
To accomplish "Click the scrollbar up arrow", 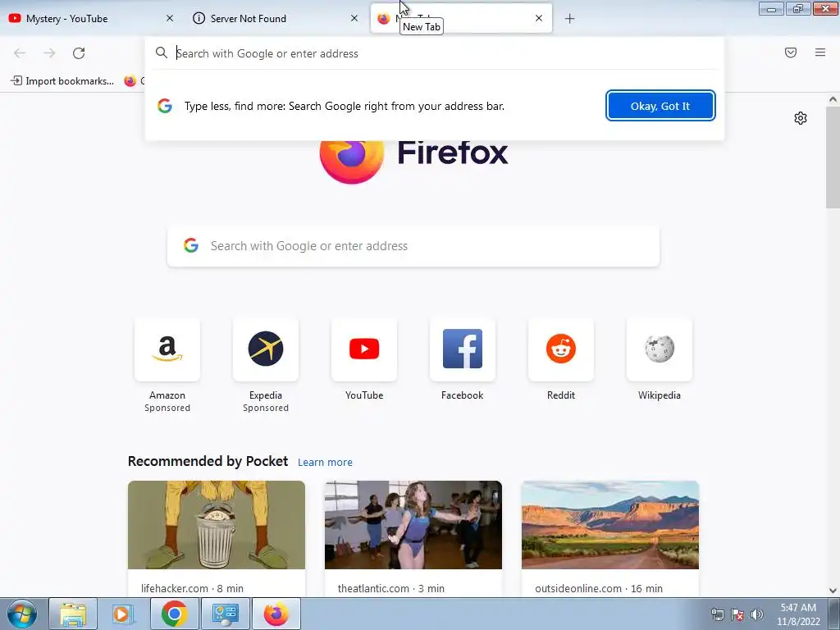I will [x=833, y=99].
